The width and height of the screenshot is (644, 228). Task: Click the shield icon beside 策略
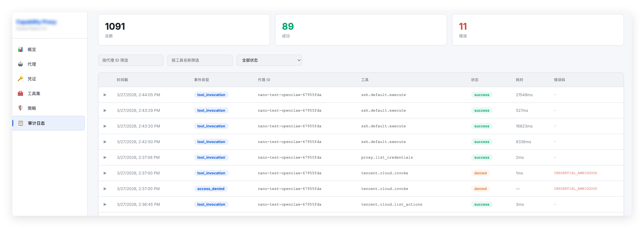click(x=21, y=108)
